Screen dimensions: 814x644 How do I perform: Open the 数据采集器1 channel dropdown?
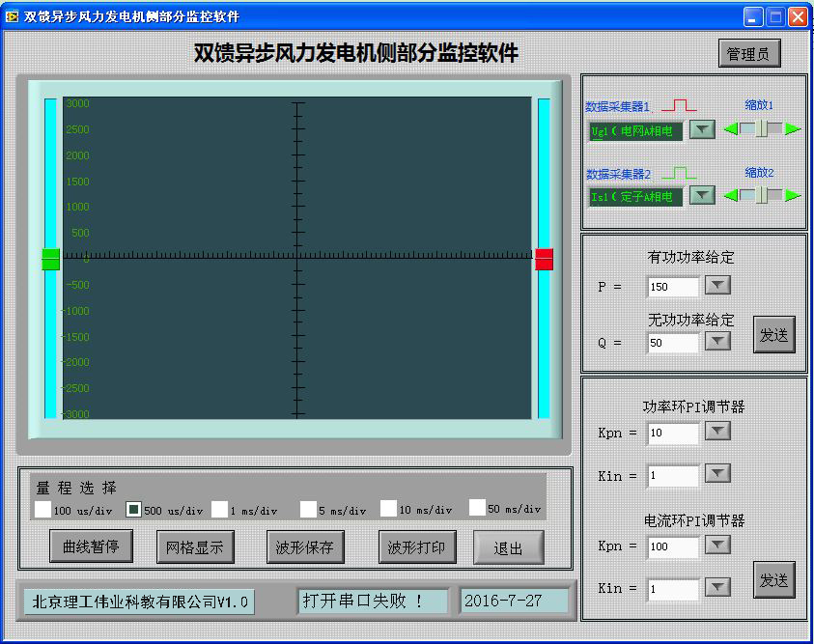(702, 129)
